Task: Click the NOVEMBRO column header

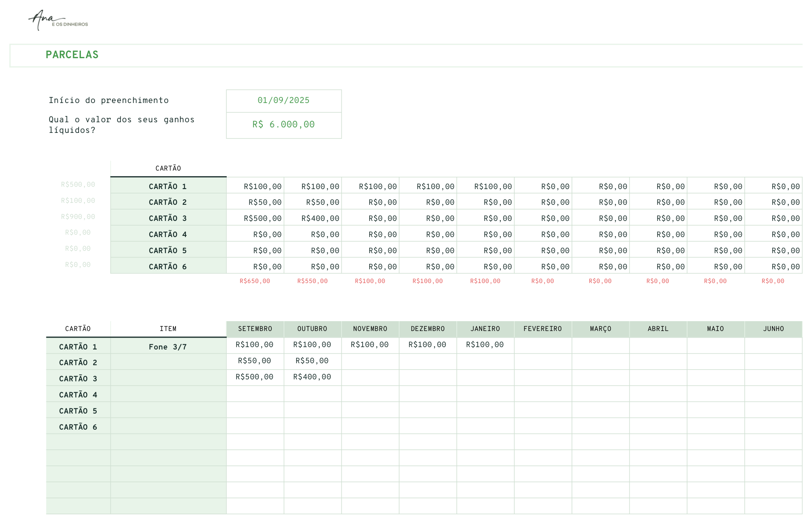Action: pyautogui.click(x=370, y=329)
